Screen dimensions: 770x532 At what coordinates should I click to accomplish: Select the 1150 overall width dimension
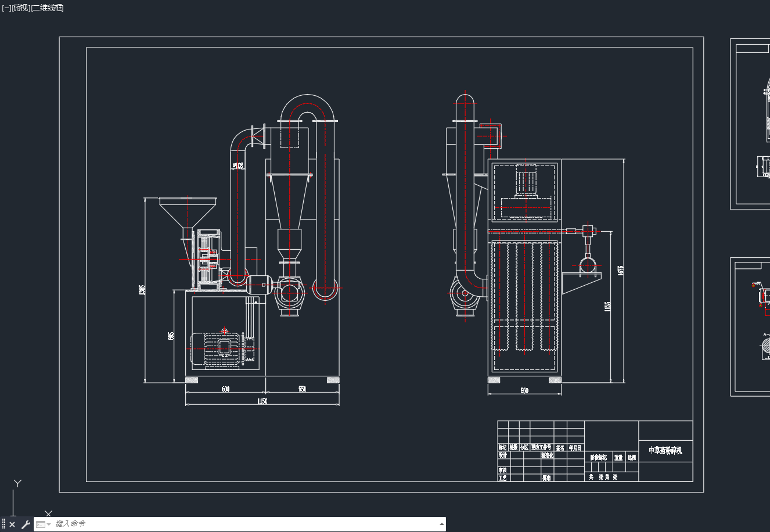(262, 401)
